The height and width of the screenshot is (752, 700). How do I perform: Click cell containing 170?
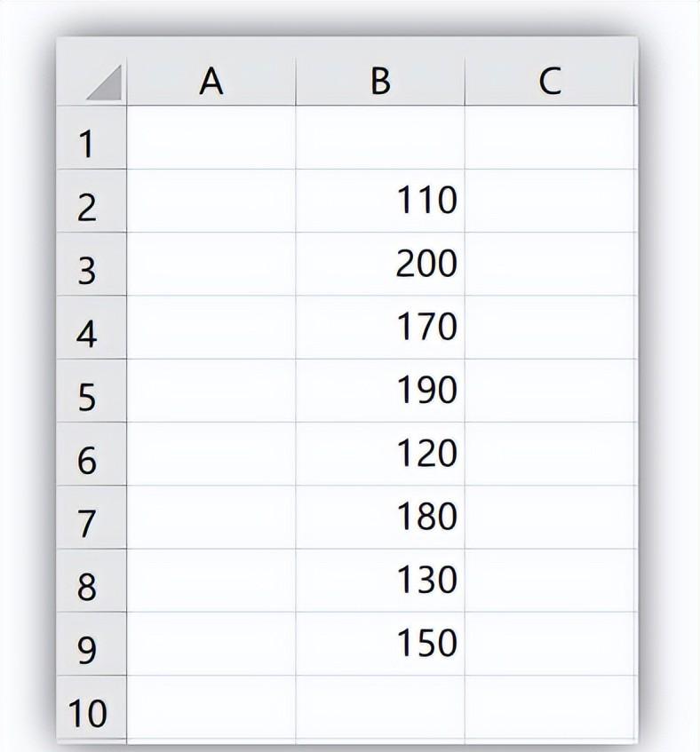[380, 328]
